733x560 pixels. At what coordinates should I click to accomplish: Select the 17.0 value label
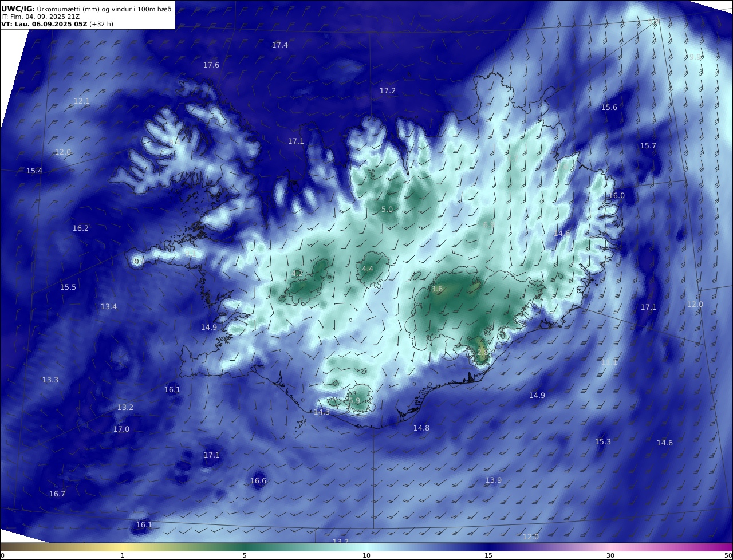(121, 429)
